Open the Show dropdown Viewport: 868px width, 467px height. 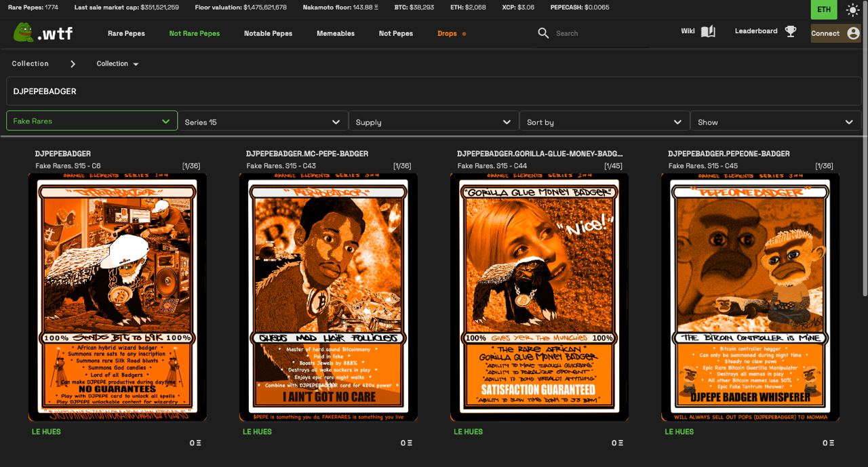pos(776,122)
